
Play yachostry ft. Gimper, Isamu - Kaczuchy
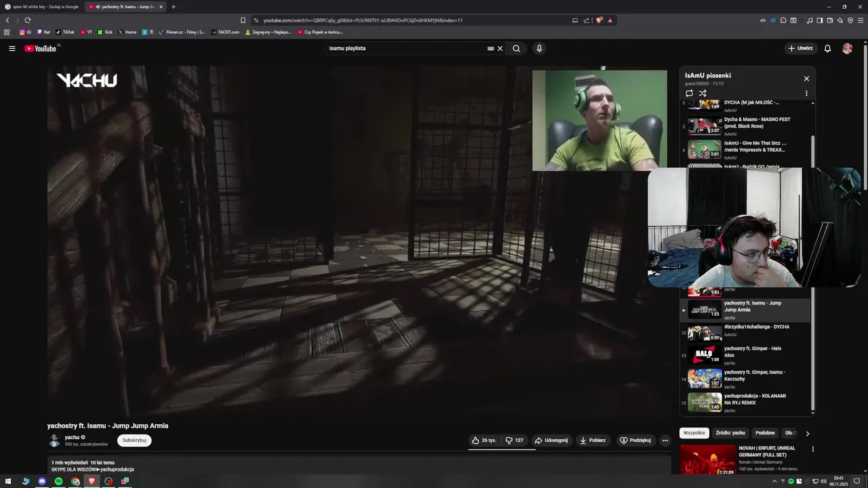pos(746,379)
